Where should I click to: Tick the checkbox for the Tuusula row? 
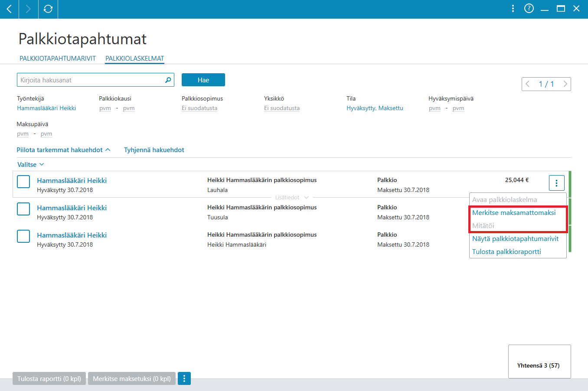(x=23, y=209)
